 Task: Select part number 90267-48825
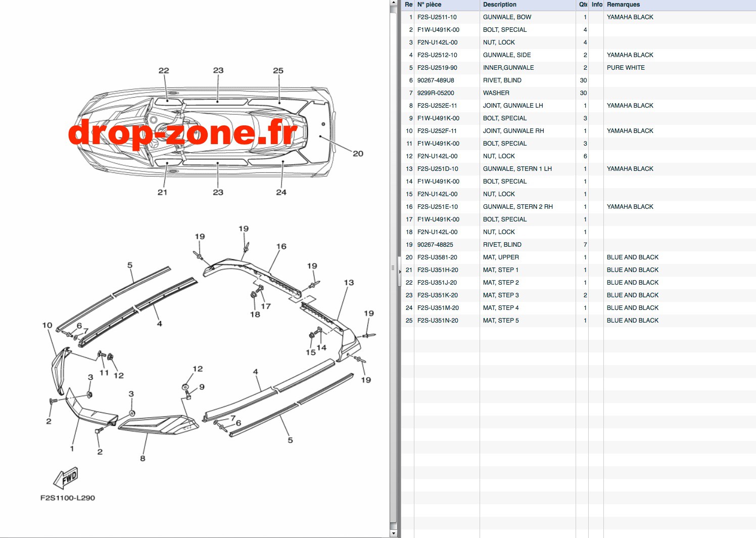click(x=435, y=245)
